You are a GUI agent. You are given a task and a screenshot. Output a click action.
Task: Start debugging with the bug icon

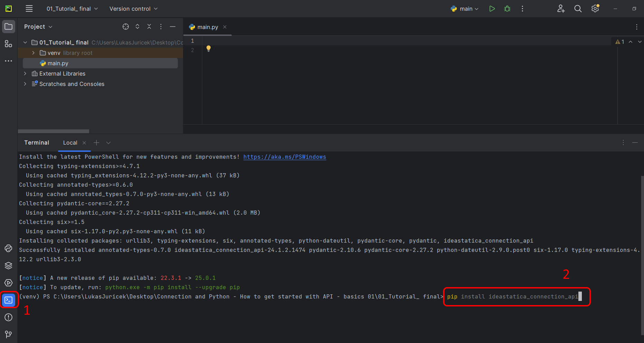pos(507,9)
